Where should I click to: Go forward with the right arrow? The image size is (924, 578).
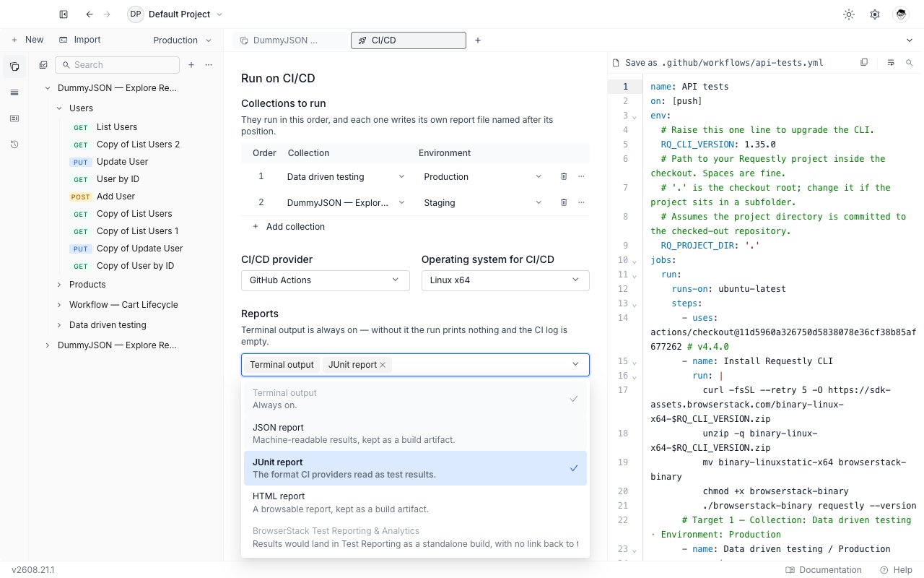pos(108,14)
